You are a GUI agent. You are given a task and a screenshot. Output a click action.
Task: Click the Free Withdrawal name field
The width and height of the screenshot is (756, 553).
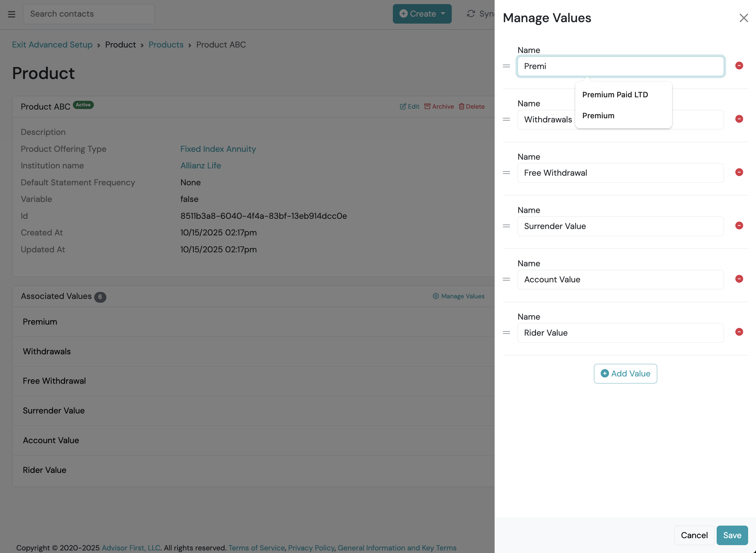click(x=620, y=173)
